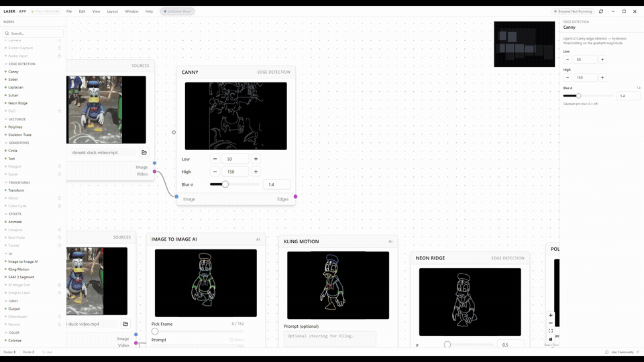Increase Low value in Canny node
Image resolution: width=644 pixels, height=362 pixels.
(256, 159)
